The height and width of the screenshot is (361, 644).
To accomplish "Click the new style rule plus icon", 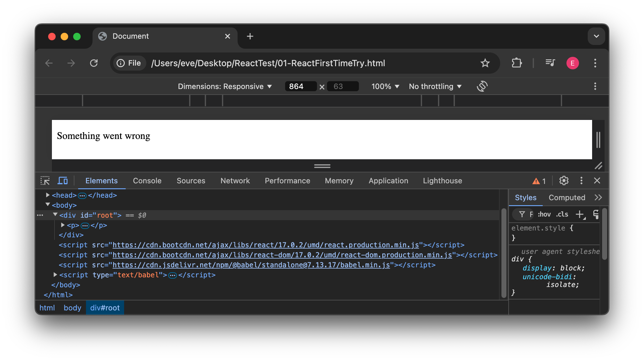I will [580, 215].
